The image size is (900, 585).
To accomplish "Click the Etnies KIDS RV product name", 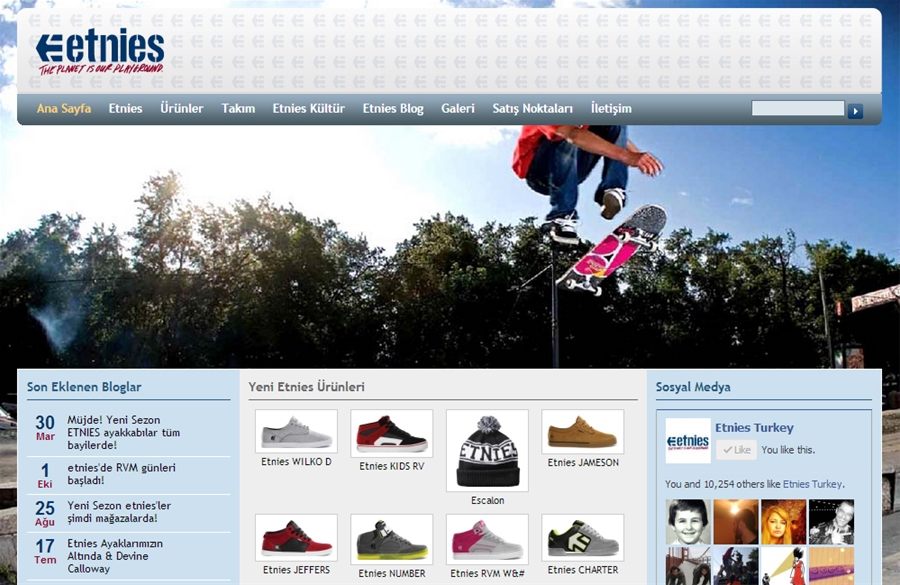I will point(391,466).
